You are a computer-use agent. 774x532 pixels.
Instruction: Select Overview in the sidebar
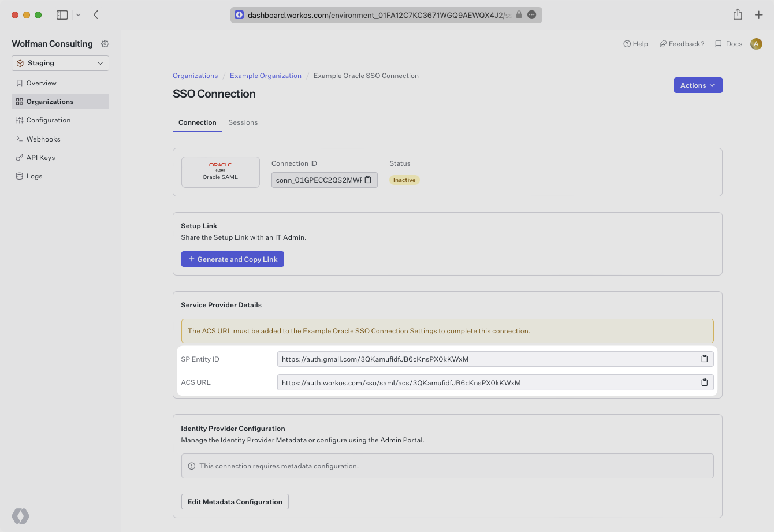[x=41, y=83]
